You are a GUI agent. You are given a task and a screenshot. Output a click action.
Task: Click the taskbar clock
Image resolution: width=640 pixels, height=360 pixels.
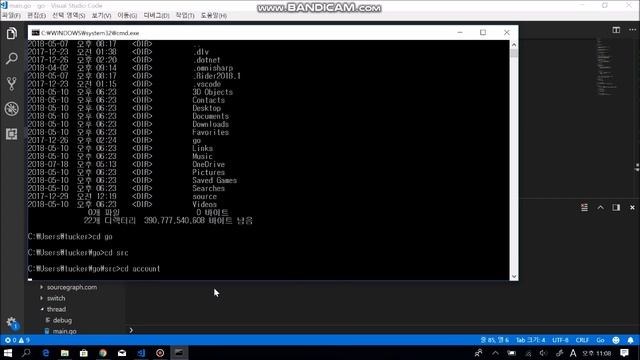[x=597, y=353]
